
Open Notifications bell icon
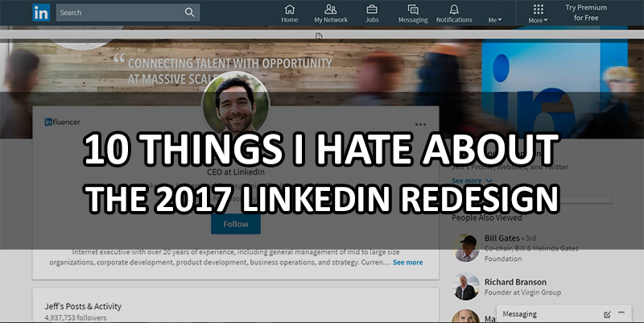tap(454, 9)
